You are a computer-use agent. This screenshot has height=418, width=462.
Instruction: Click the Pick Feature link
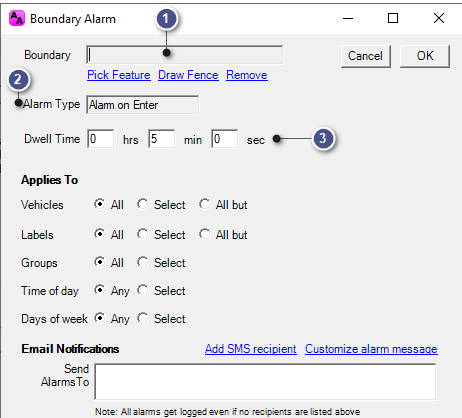pos(119,75)
